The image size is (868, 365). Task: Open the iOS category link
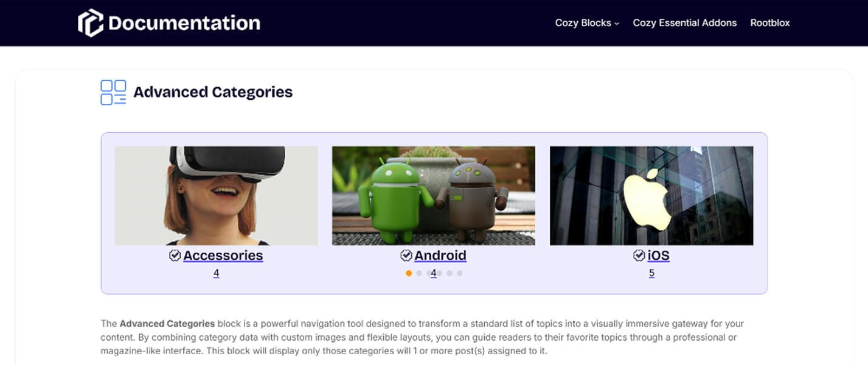click(x=658, y=255)
